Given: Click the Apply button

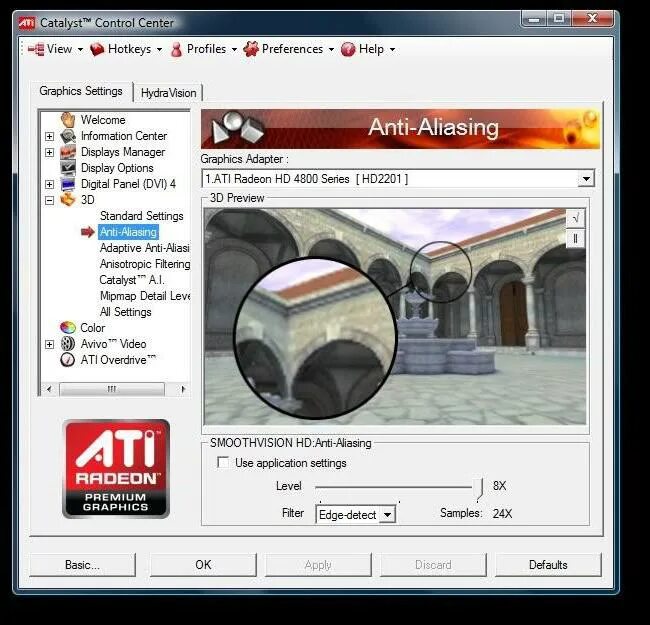Looking at the screenshot, I should (318, 564).
